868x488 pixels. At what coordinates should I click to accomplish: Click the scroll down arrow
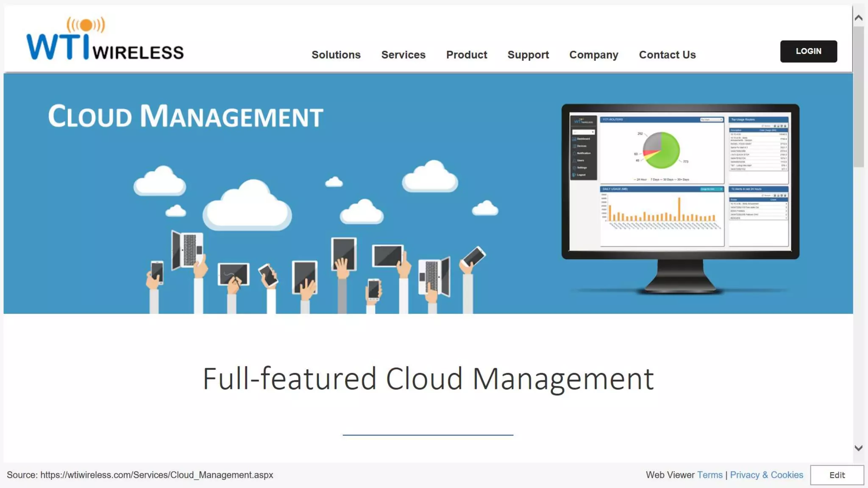click(x=859, y=448)
